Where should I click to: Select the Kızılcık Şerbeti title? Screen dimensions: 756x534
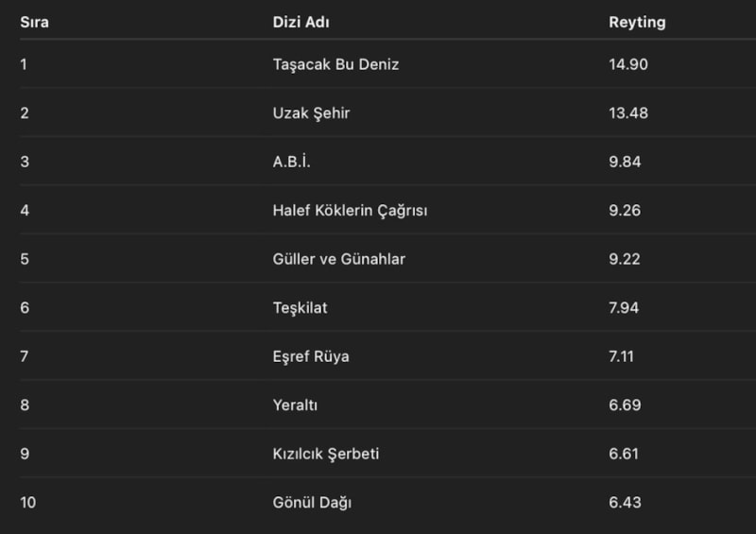pos(325,454)
